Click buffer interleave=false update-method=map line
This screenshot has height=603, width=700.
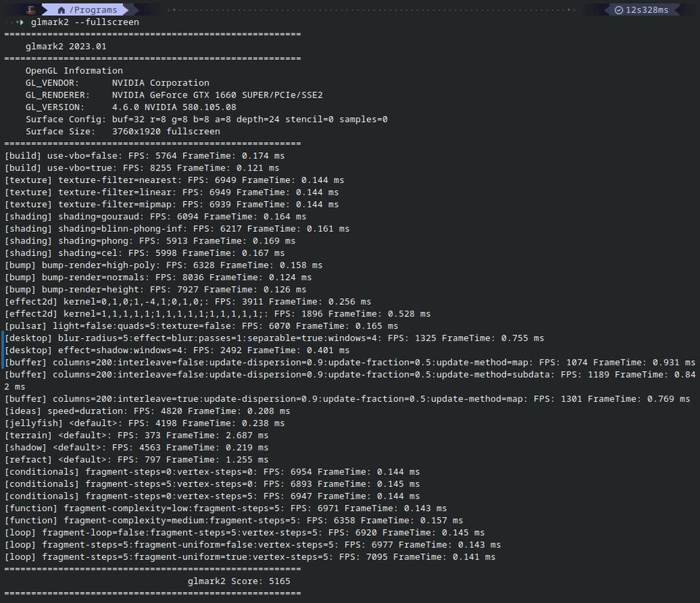click(350, 362)
